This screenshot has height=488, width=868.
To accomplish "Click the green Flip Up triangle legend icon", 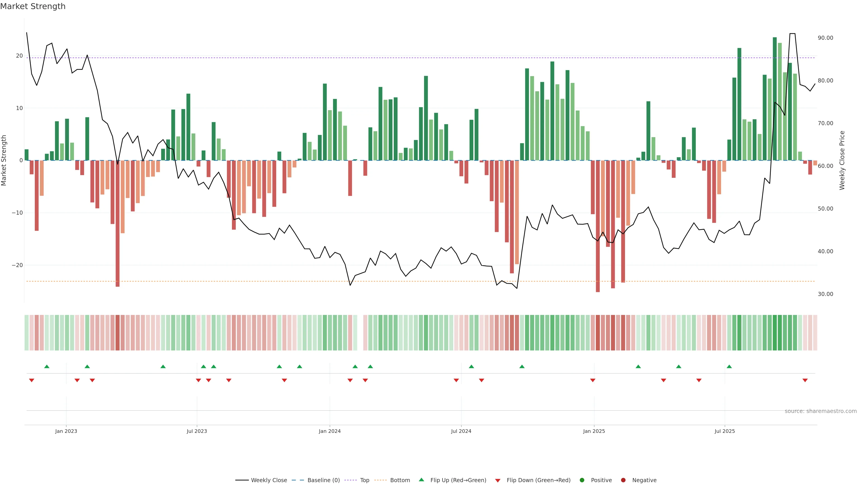I will (x=421, y=480).
